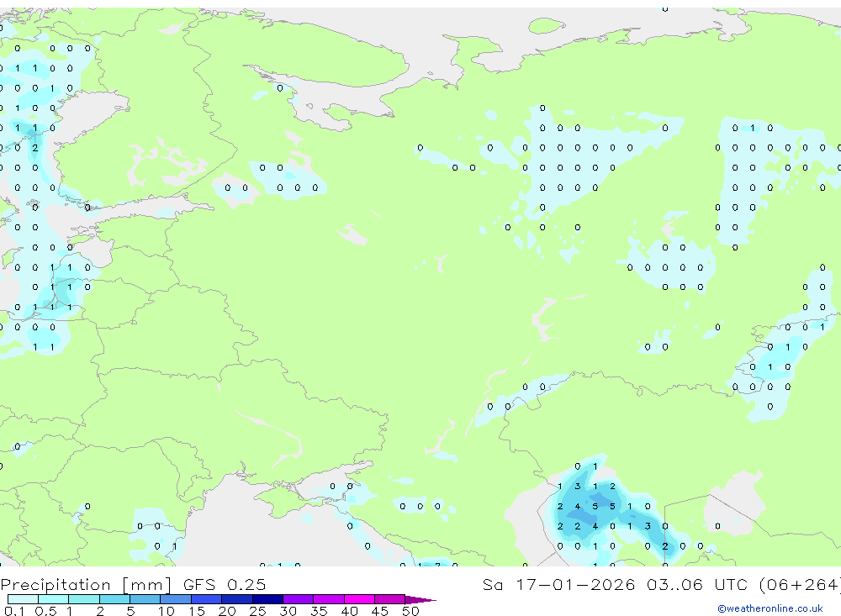
Task: Click the 0.5–1 mm legend color box
Action: coord(54,599)
